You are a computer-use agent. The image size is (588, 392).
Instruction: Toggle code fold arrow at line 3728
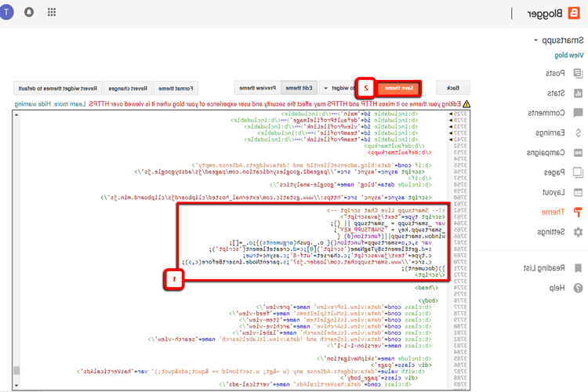coord(450,120)
